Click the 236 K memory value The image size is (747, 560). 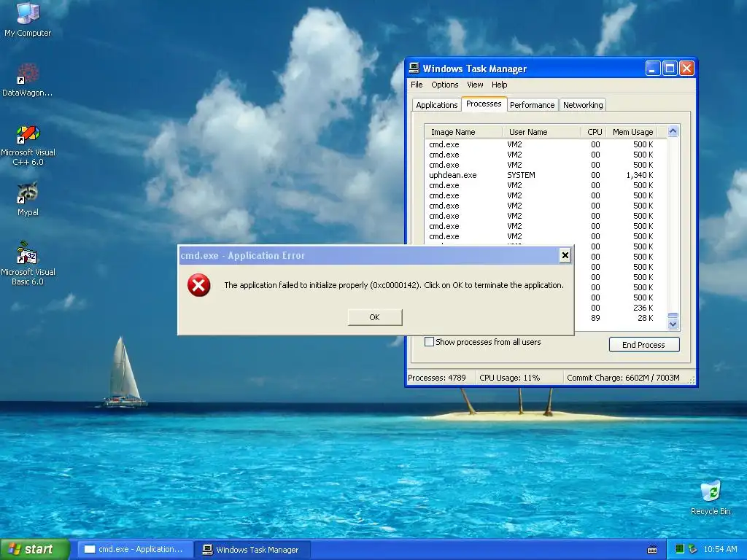[643, 308]
